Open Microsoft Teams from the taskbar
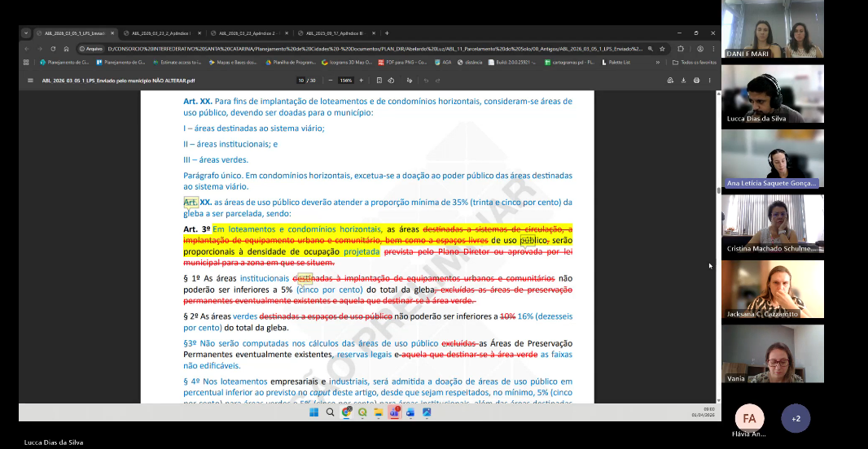Image resolution: width=868 pixels, height=449 pixels. tap(393, 412)
